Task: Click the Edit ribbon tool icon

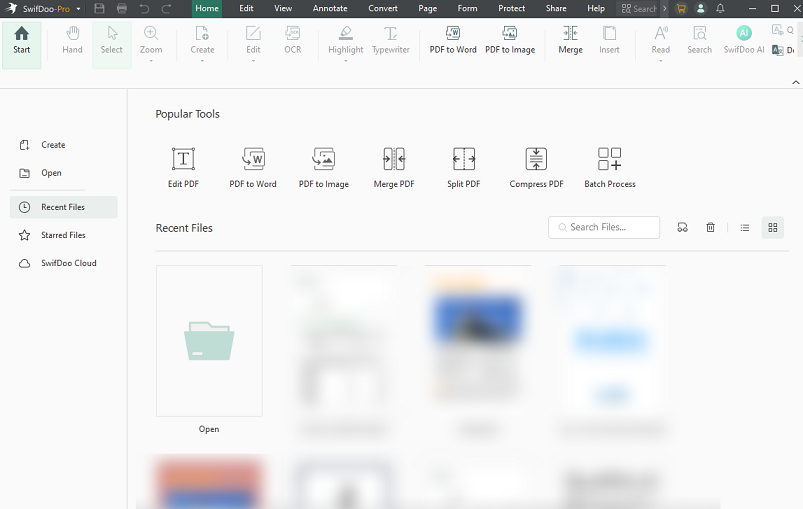Action: (253, 34)
